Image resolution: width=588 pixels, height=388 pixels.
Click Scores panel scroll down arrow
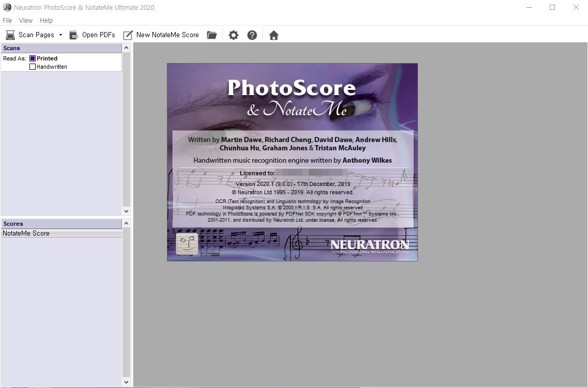coord(127,382)
